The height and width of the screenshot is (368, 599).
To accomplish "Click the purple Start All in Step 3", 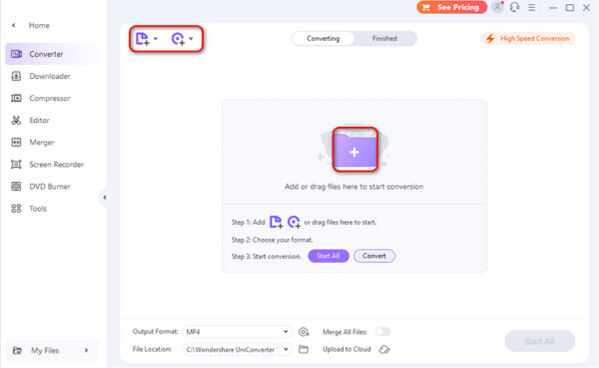I will (329, 256).
